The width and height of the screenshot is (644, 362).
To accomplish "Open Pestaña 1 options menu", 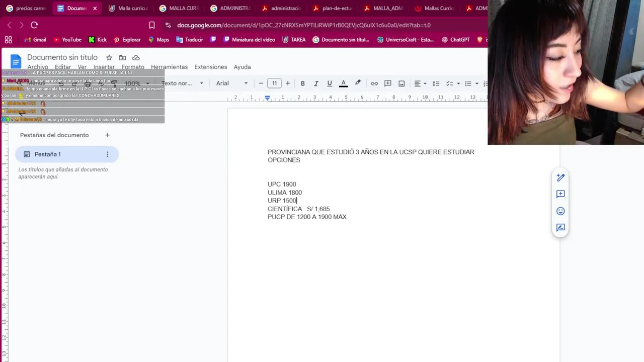I will click(x=107, y=154).
